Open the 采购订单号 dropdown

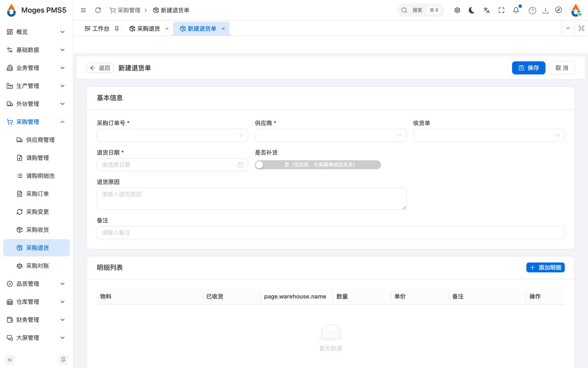tap(172, 135)
